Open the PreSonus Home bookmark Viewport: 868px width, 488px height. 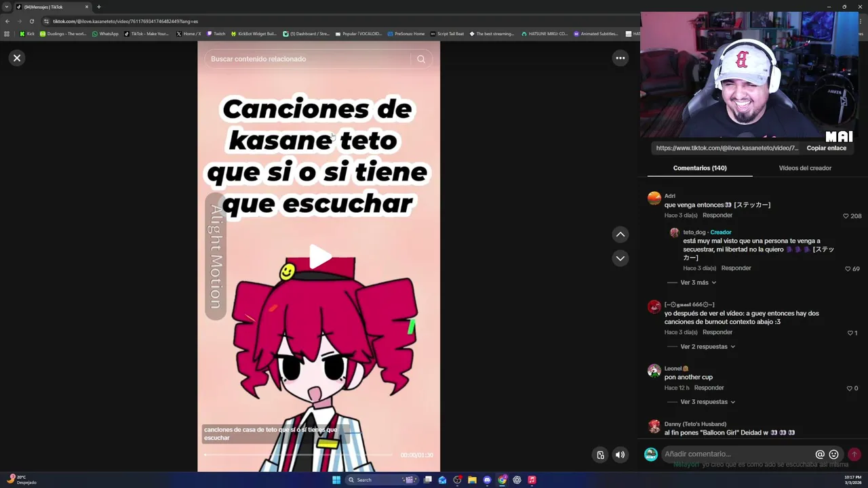tap(406, 34)
